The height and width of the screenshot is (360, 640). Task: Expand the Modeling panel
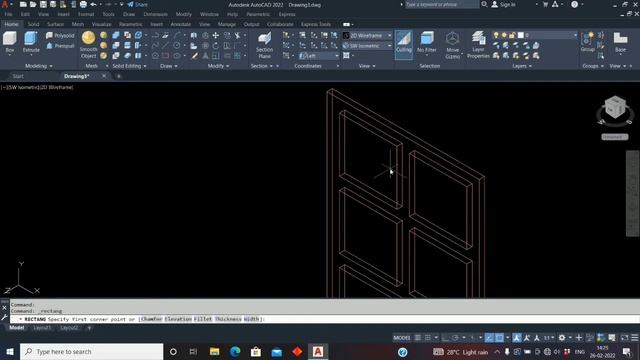(x=39, y=66)
